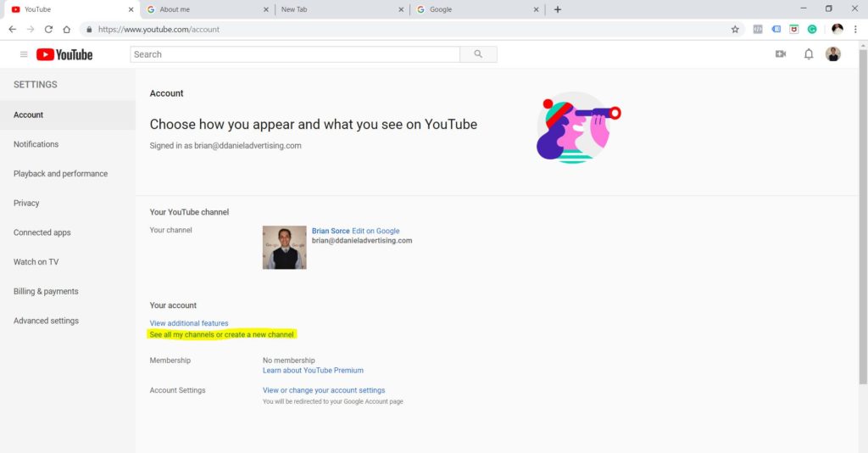
Task: Click the red calendar extension icon
Action: pos(793,30)
